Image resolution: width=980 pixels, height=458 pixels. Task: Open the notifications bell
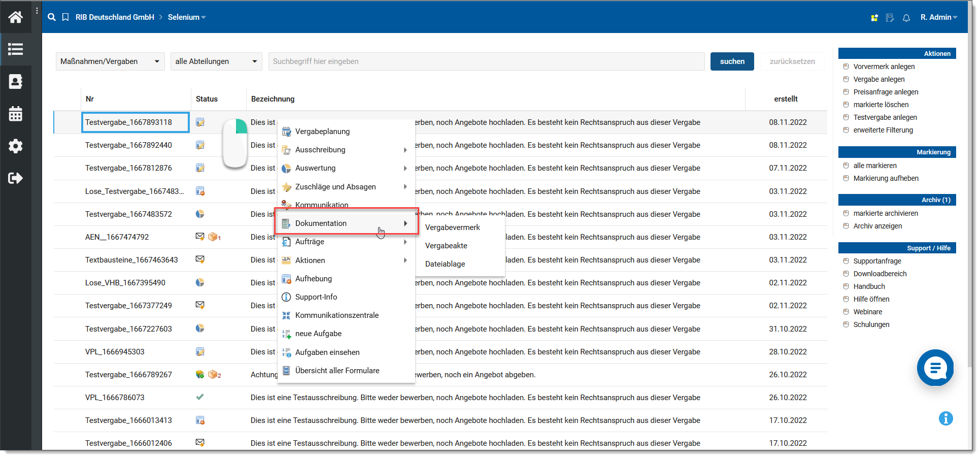point(906,18)
